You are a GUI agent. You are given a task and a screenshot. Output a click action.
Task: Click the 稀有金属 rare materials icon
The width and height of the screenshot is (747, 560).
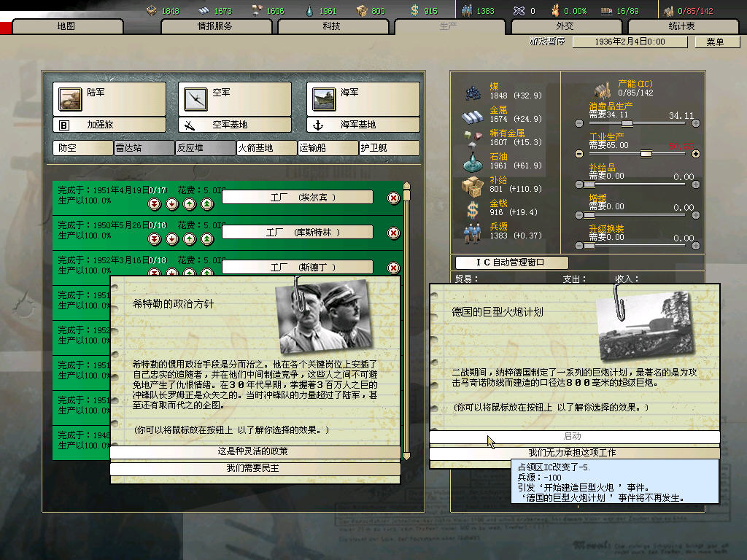click(x=473, y=139)
